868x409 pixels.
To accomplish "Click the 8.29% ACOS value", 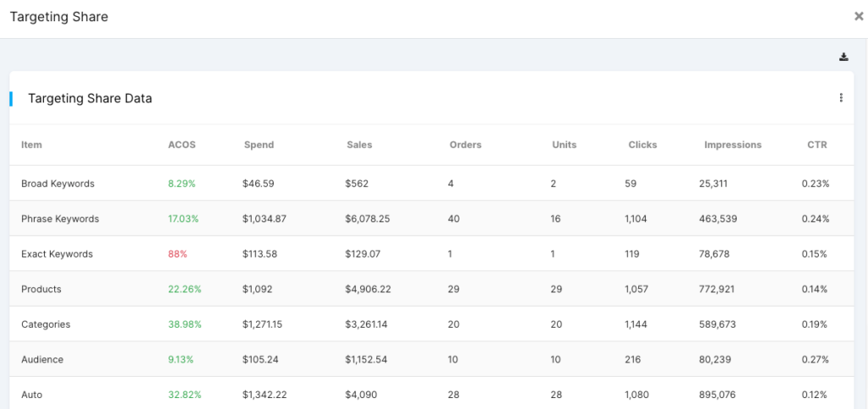I will 181,184.
